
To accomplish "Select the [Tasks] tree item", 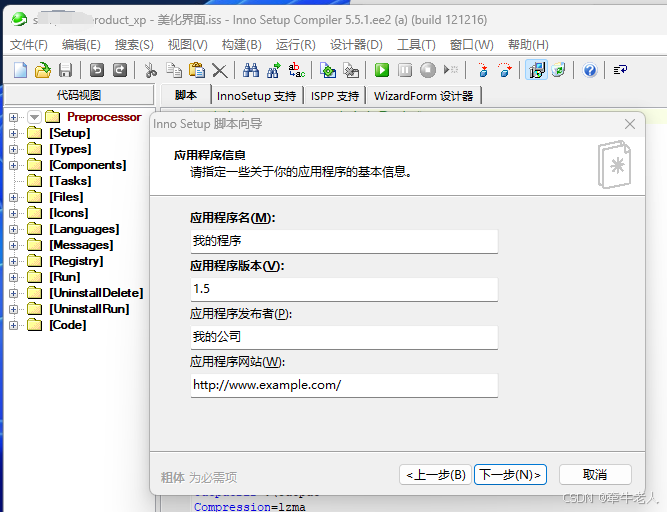I will (x=70, y=181).
